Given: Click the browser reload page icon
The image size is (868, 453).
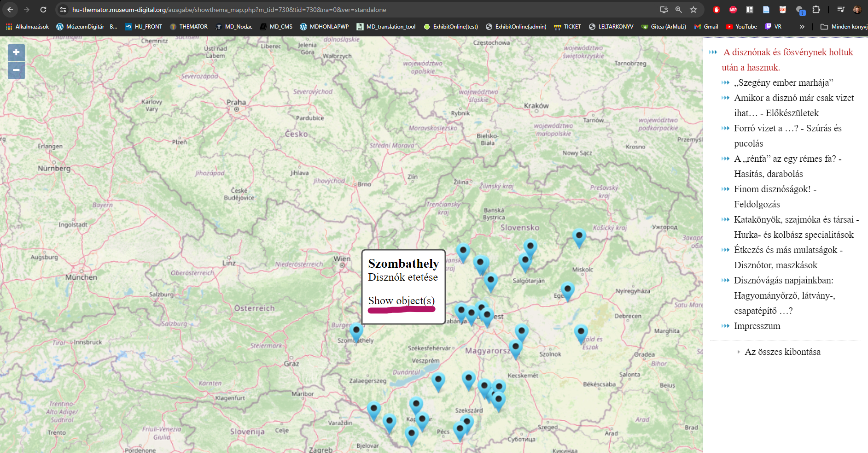Looking at the screenshot, I should click(x=43, y=10).
